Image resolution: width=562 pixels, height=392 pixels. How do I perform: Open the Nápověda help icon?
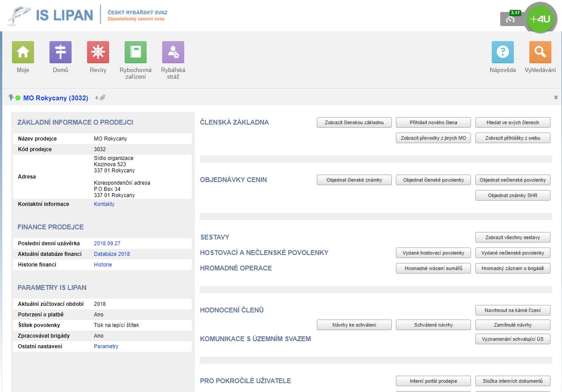503,53
